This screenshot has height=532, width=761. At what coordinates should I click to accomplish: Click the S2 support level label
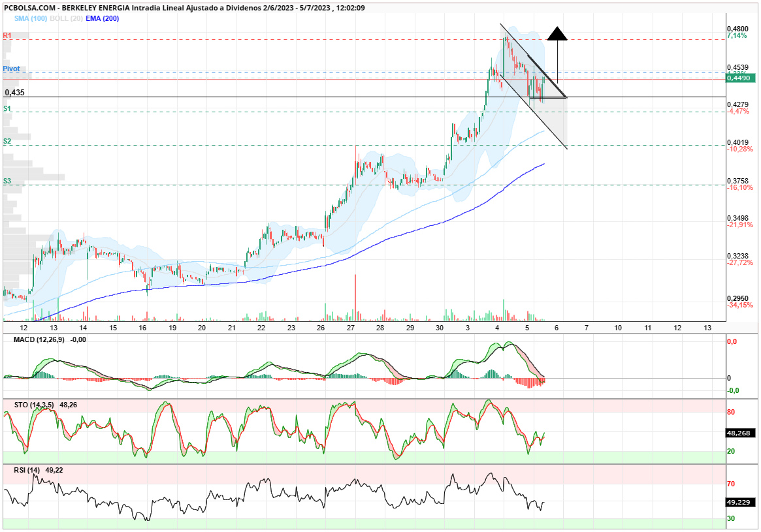tap(7, 141)
